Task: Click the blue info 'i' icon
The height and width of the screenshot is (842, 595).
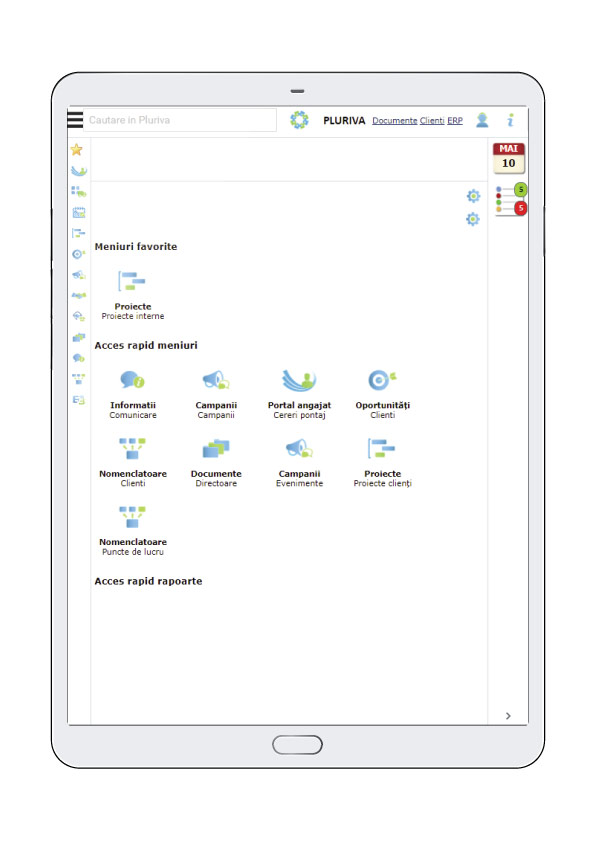Action: pyautogui.click(x=510, y=120)
